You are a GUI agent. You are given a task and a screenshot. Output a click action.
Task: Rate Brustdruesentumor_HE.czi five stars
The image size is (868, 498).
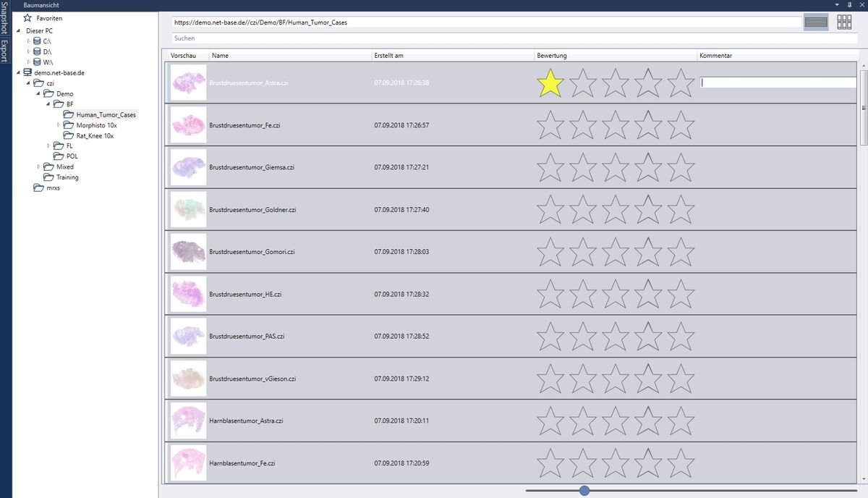point(681,294)
